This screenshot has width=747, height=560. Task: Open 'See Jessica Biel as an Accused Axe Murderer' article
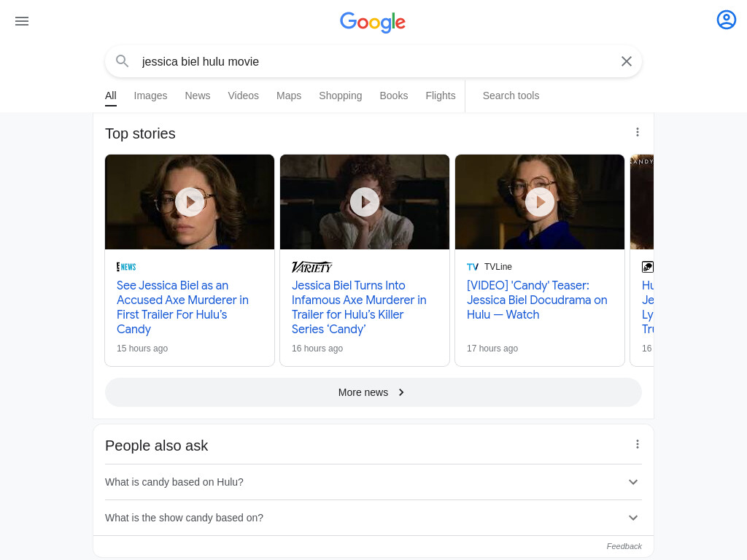coord(182,307)
